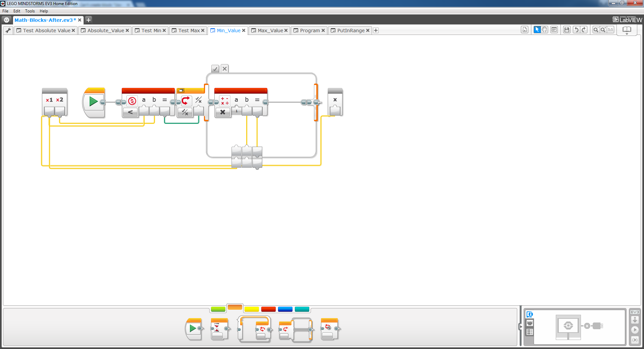Switch to the Absolute_Value tab
Screen dimensions: 644x349
(x=106, y=31)
